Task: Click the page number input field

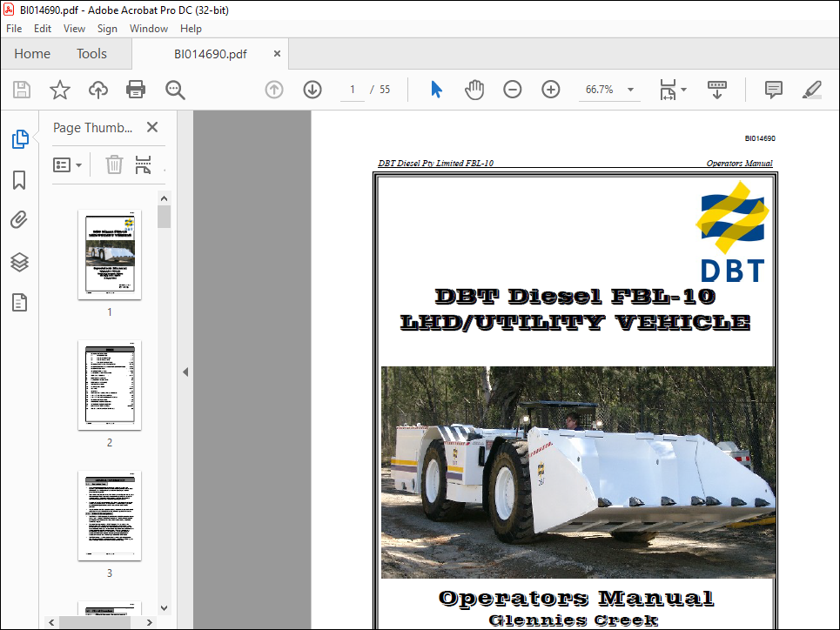Action: (352, 90)
